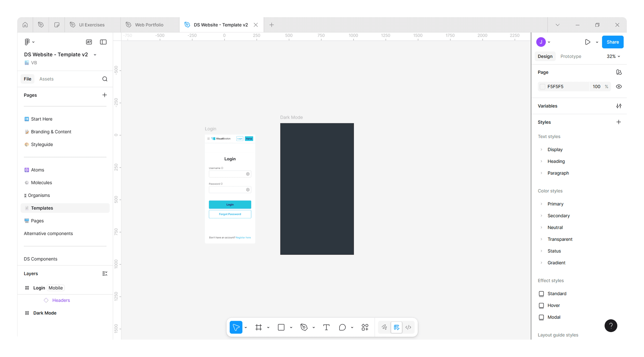Toggle page background visibility eye
The image size is (644, 357).
(x=619, y=86)
